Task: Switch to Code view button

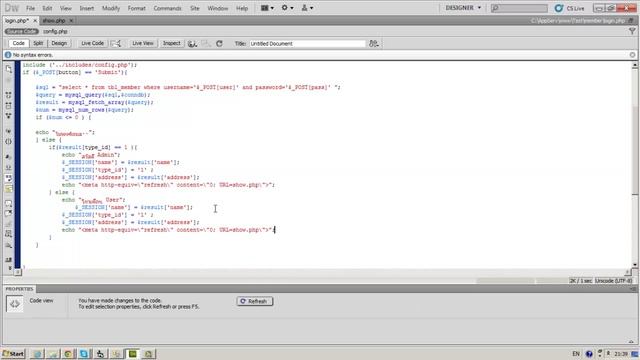Action: [x=18, y=43]
